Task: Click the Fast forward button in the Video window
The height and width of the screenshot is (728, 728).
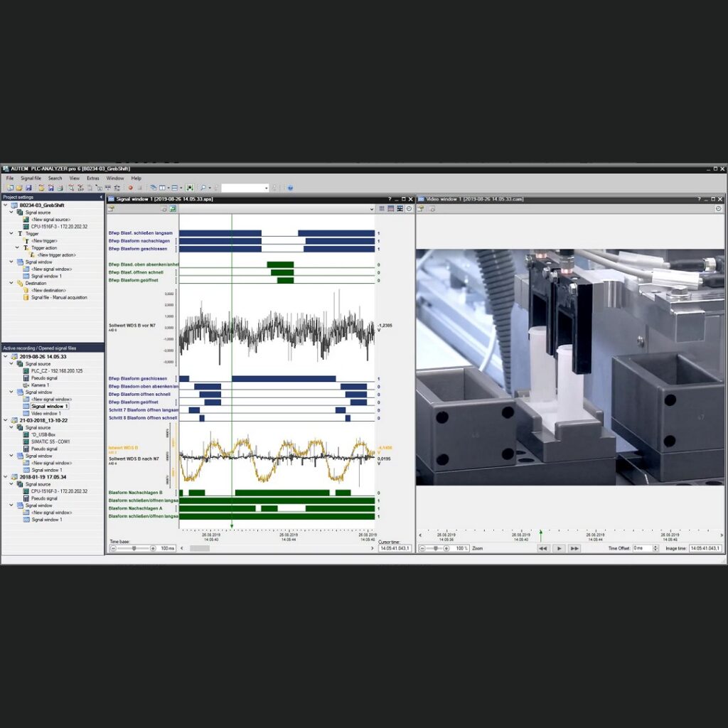Action: tap(574, 548)
